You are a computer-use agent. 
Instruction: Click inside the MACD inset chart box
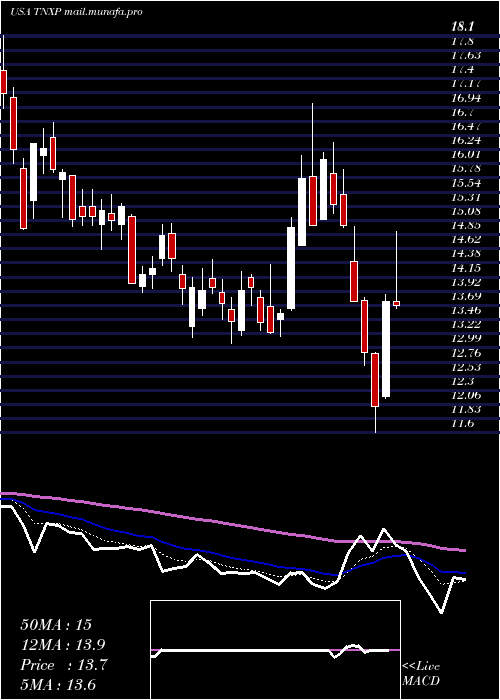click(275, 650)
